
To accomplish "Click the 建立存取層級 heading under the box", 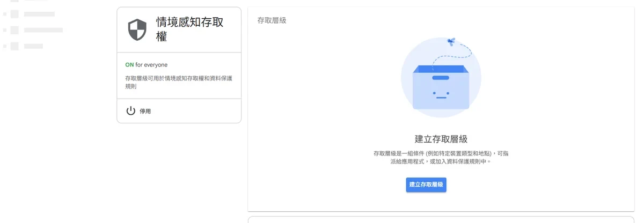I will (x=441, y=139).
